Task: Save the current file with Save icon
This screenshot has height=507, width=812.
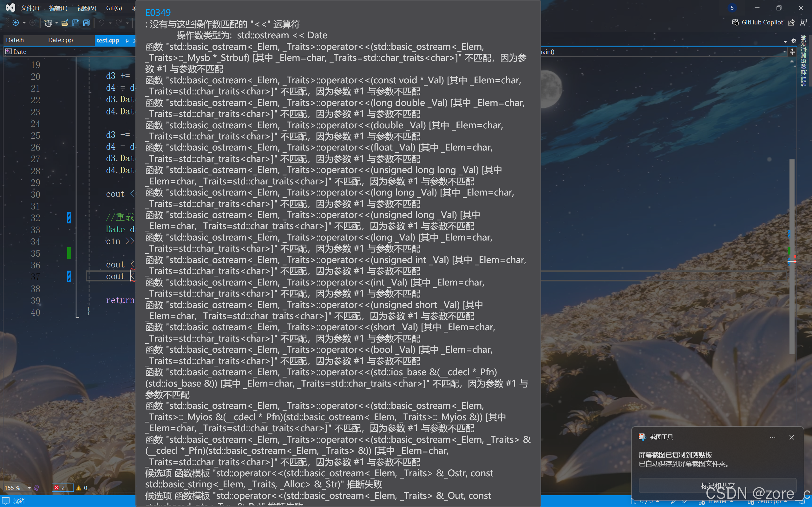Action: 76,22
